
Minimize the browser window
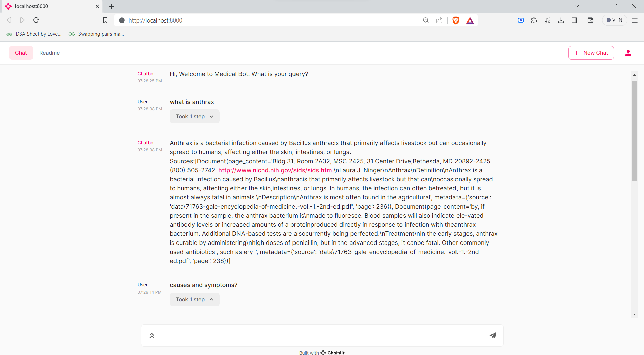click(596, 6)
